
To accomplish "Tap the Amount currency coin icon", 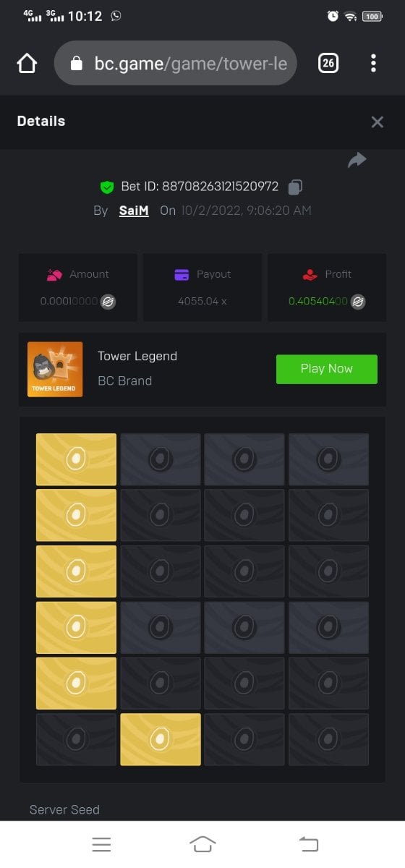I will (x=108, y=301).
